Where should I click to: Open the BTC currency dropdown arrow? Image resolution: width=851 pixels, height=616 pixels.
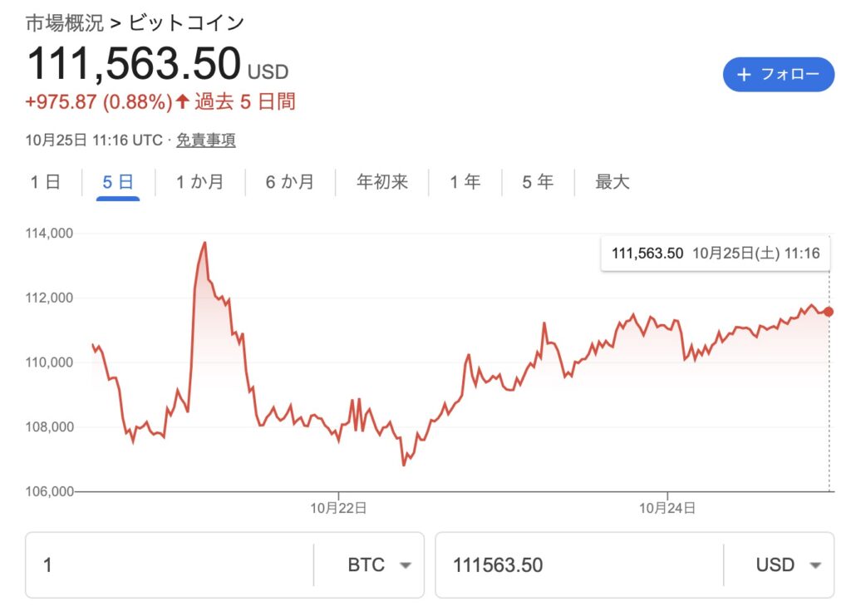pos(406,565)
